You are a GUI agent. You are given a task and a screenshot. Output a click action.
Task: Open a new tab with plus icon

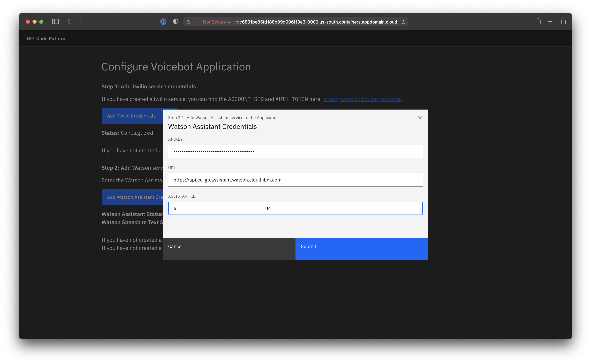[550, 22]
